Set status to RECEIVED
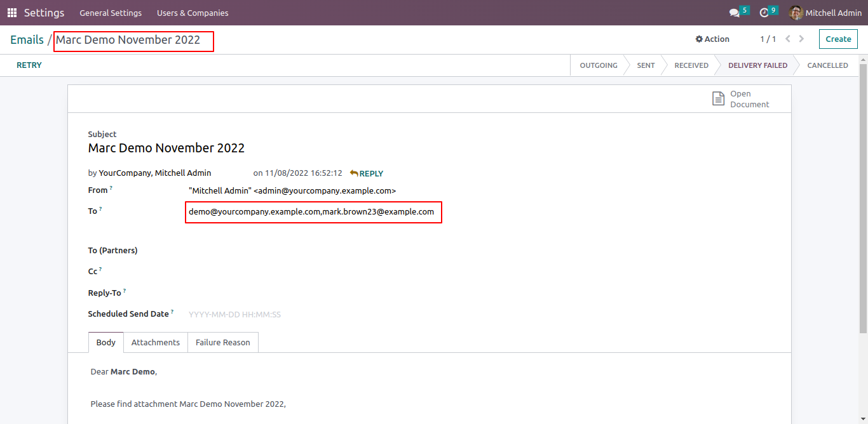Screen dimensions: 868x424 [x=691, y=65]
